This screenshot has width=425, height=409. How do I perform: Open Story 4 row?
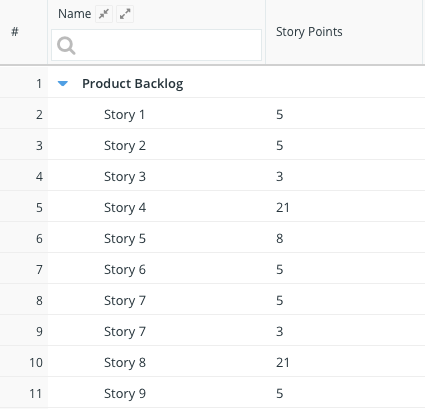click(212, 207)
